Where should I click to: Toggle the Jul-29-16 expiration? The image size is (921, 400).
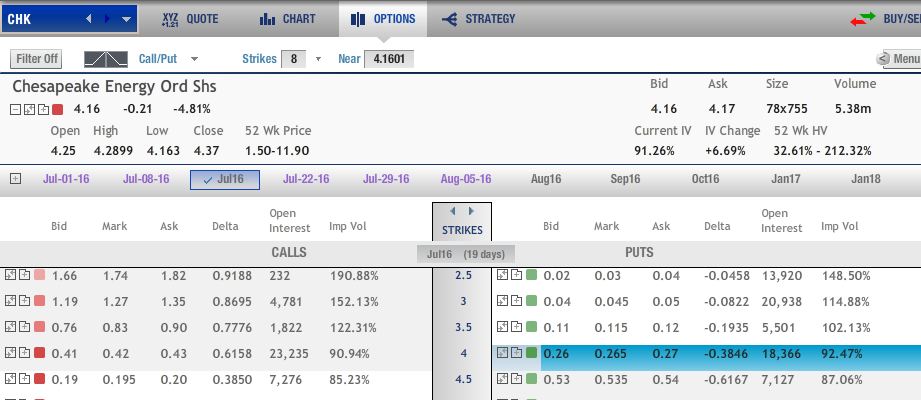point(386,179)
